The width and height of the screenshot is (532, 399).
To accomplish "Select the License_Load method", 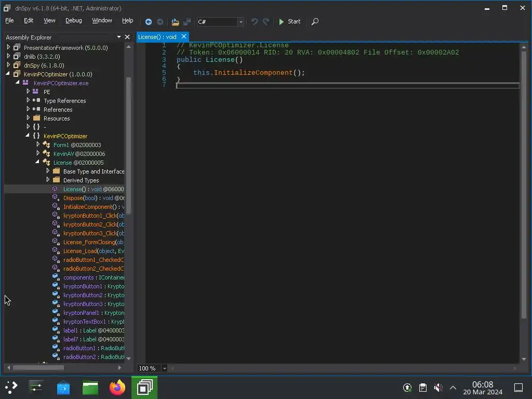I will point(94,251).
